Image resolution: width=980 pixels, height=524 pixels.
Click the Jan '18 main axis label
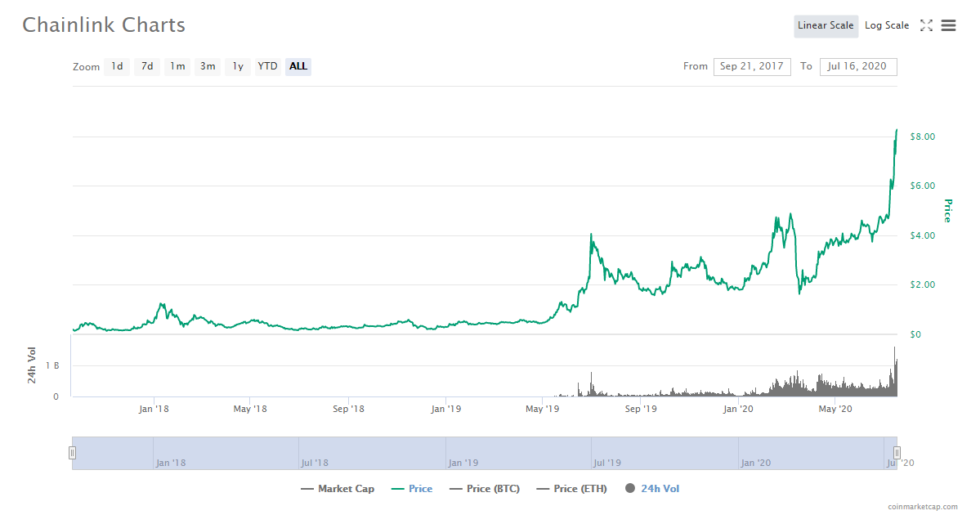tap(154, 409)
